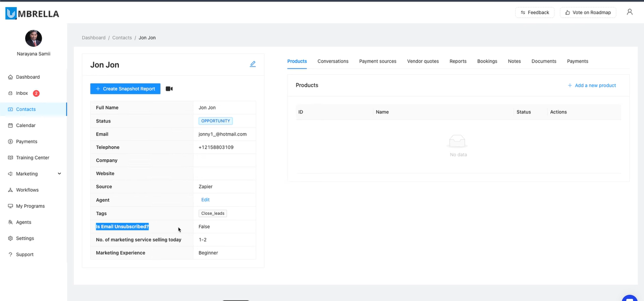Open Training Center from the sidebar
644x301 pixels.
point(33,158)
